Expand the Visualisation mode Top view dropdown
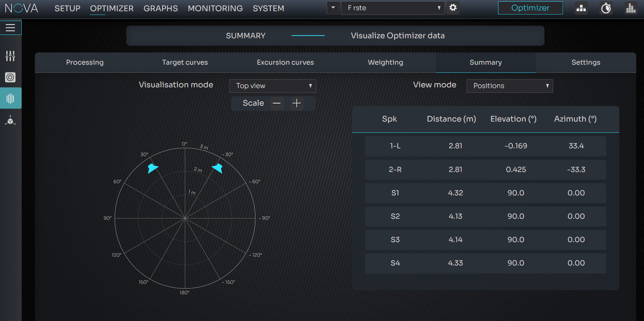This screenshot has height=321, width=644. (273, 86)
